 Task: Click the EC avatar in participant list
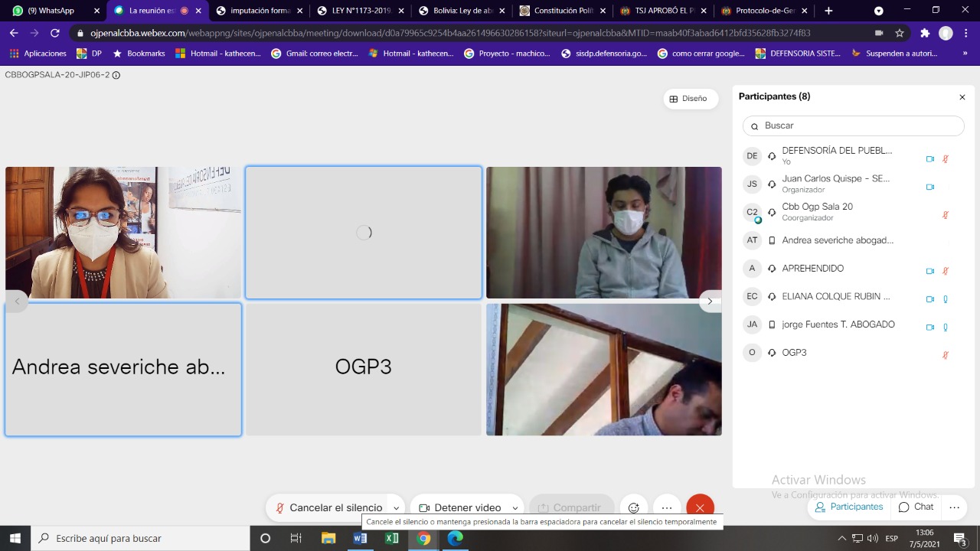pos(752,296)
